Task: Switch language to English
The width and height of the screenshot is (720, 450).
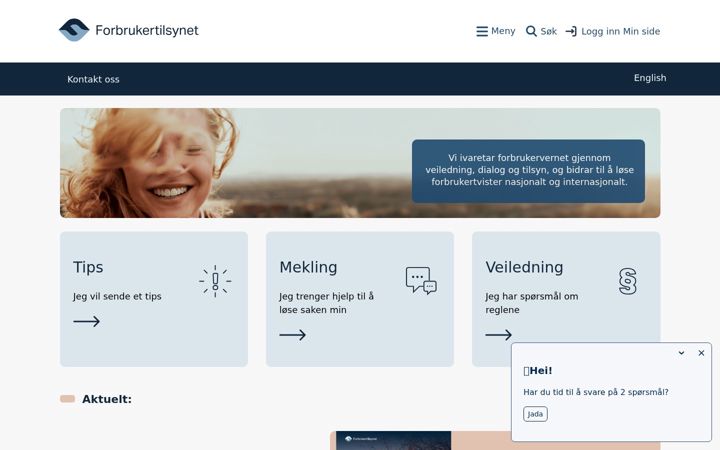Action: pos(650,78)
